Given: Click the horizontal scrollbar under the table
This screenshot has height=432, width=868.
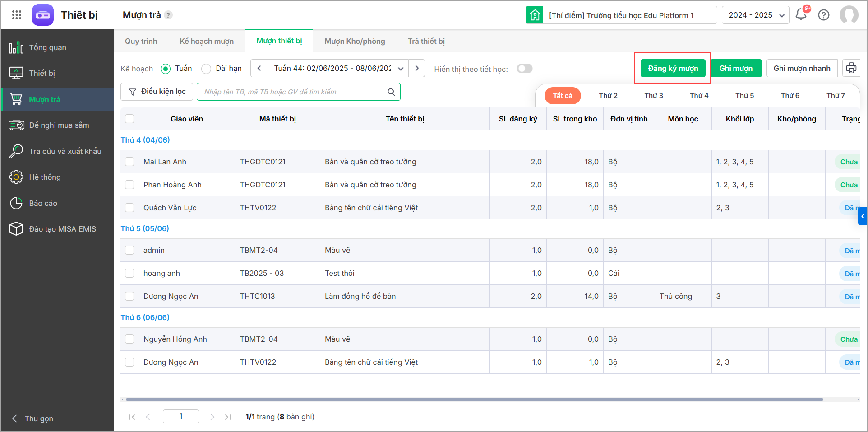Looking at the screenshot, I should [x=474, y=399].
